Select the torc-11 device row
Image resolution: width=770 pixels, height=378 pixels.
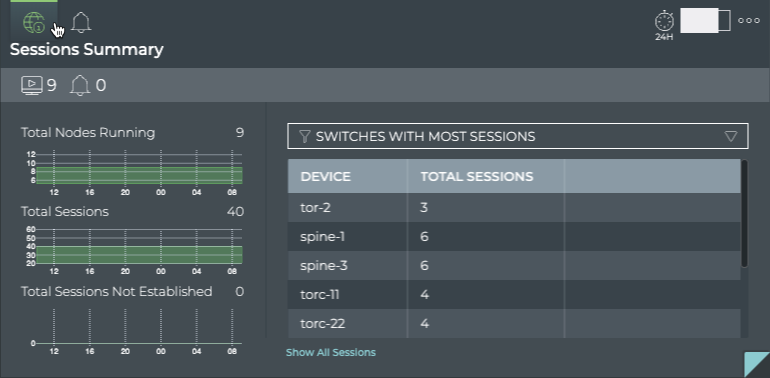514,295
